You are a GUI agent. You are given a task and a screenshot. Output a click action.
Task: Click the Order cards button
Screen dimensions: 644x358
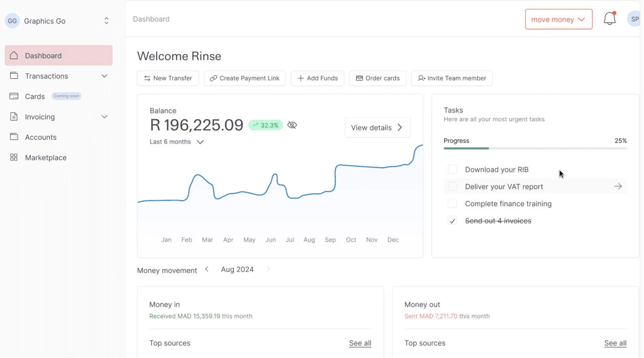[378, 78]
